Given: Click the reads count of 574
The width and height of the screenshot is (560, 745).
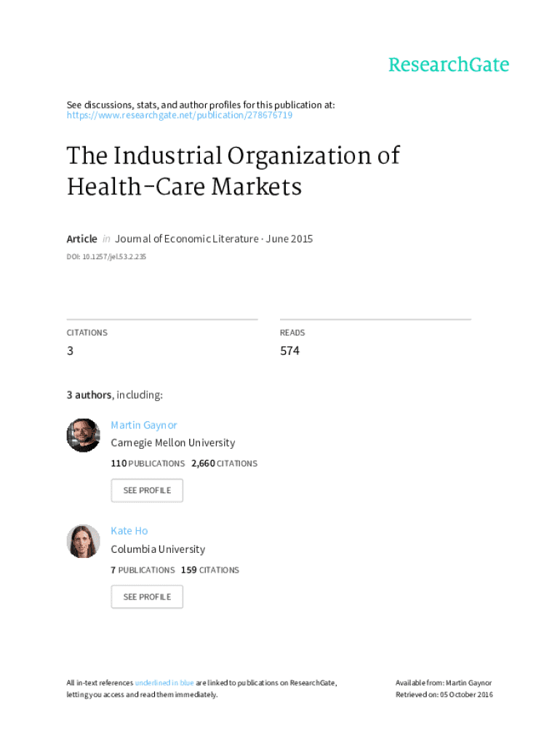Looking at the screenshot, I should pos(289,351).
